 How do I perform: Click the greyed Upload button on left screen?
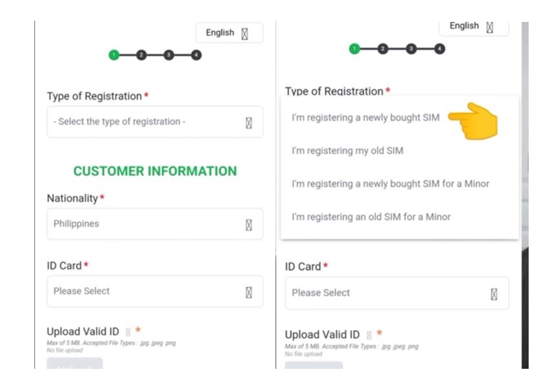(x=75, y=364)
